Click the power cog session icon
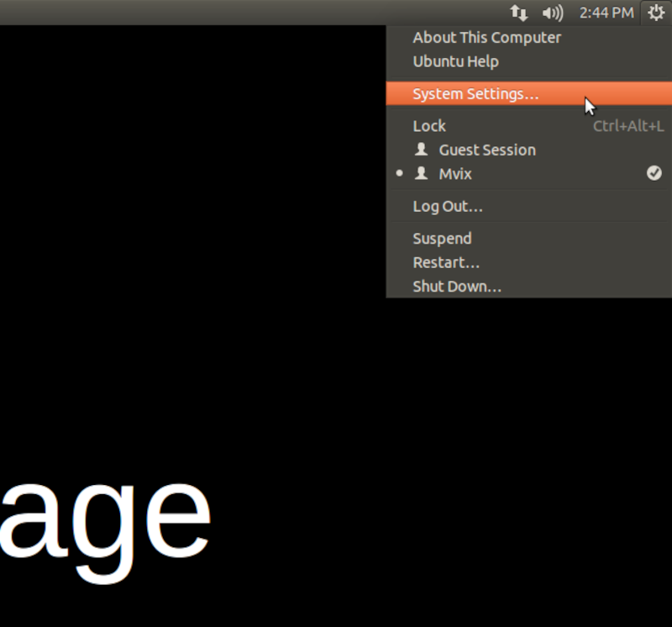The height and width of the screenshot is (627, 672). point(656,13)
